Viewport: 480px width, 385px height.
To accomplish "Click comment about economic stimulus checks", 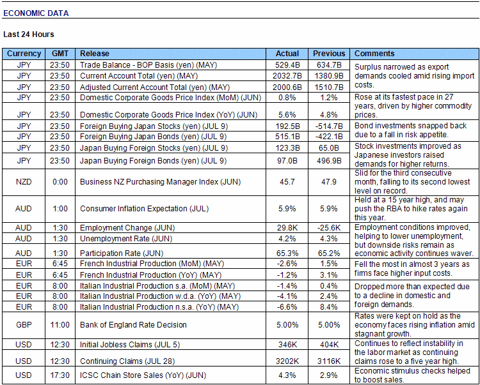I will point(412,375).
